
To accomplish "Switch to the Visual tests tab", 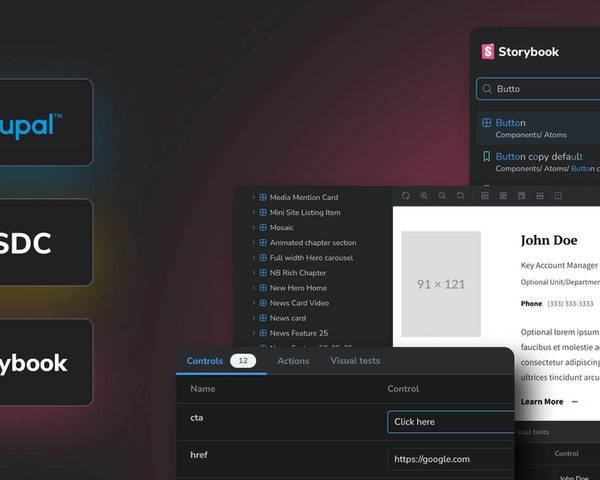I will click(355, 361).
